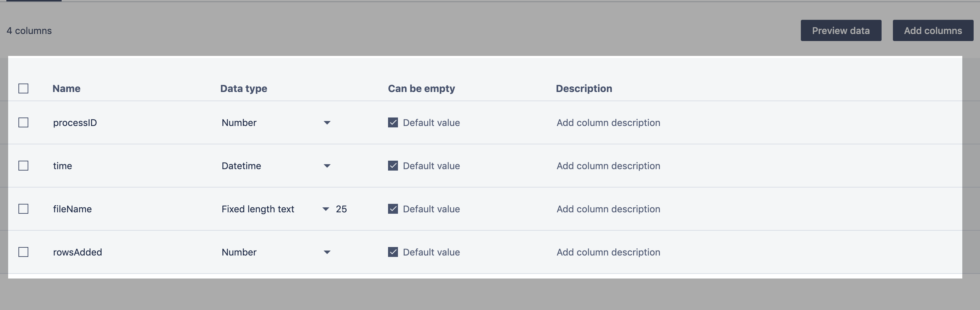
Task: Click the fileName column name field
Action: tap(72, 209)
